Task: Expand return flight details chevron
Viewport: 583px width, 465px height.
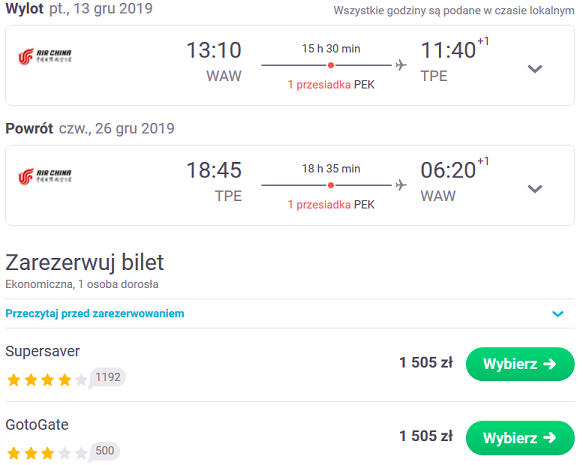Action: pyautogui.click(x=535, y=189)
